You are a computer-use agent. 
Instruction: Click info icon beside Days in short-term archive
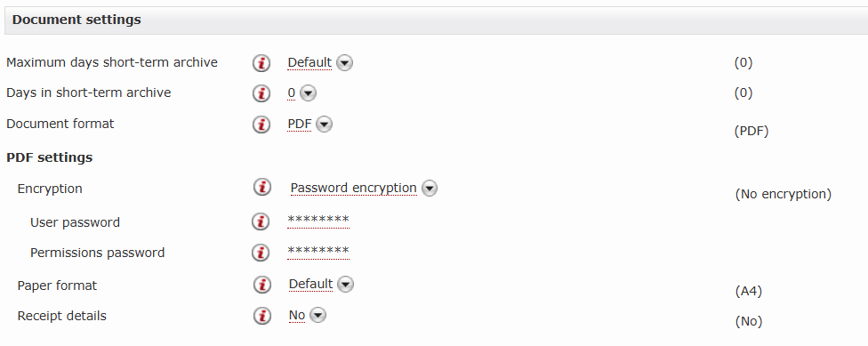pyautogui.click(x=261, y=93)
